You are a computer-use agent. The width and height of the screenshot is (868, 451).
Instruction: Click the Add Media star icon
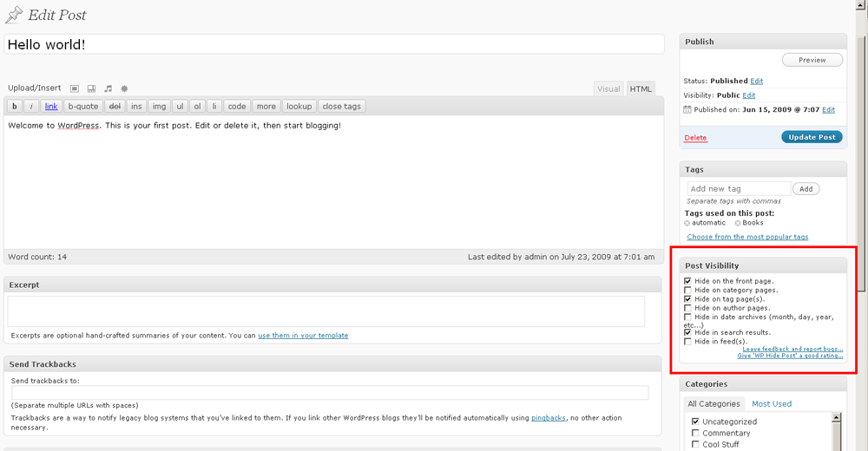(124, 88)
